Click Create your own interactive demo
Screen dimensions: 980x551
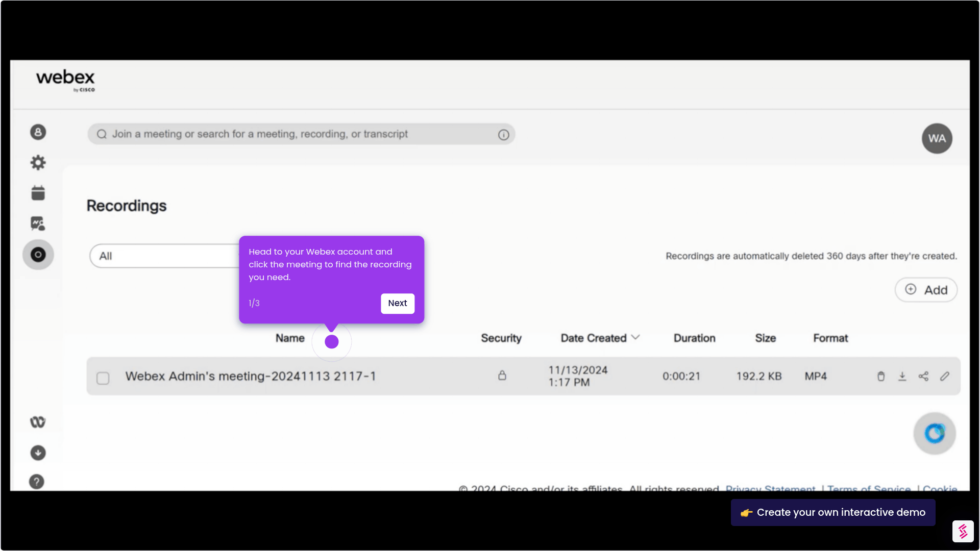833,513
